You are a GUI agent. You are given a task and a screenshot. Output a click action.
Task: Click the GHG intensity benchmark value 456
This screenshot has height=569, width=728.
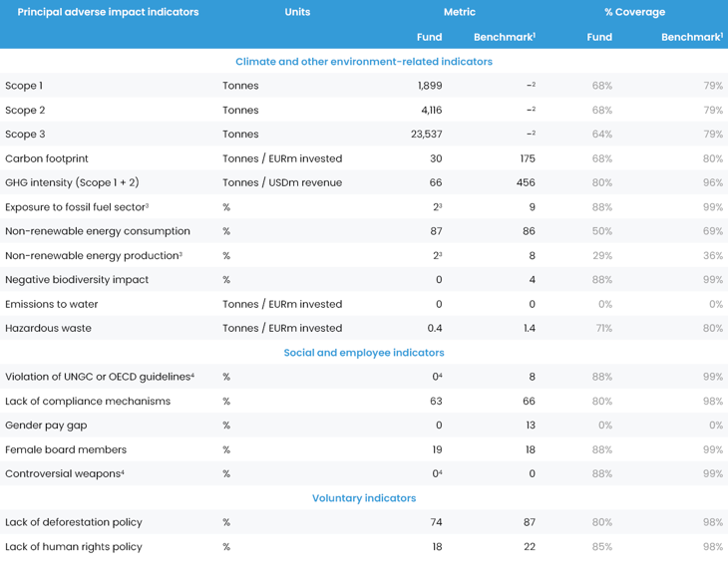point(525,182)
